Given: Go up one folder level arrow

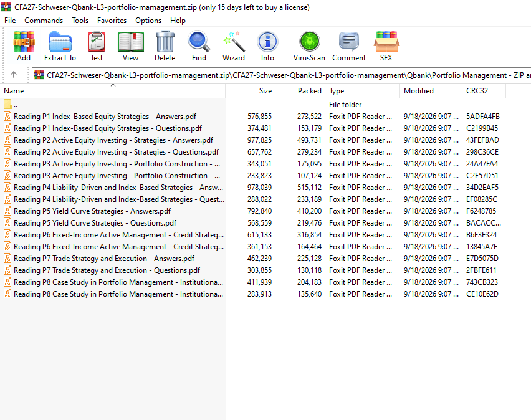Looking at the screenshot, I should 14,75.
